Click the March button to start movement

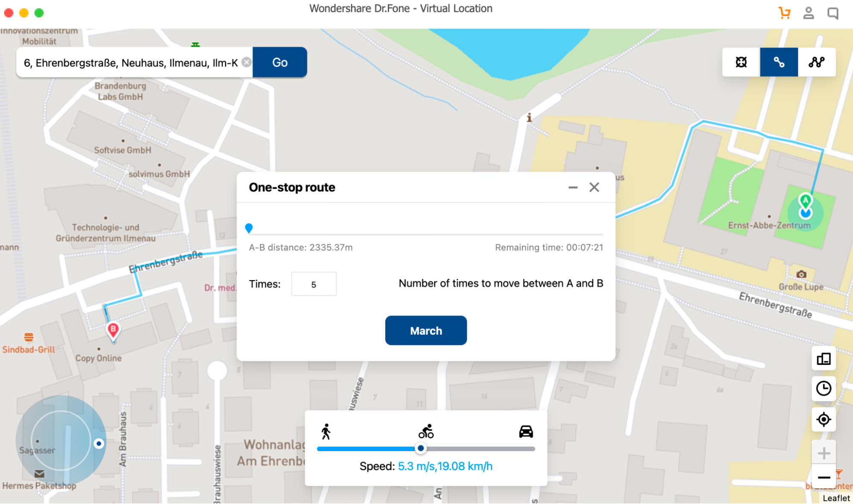[426, 330]
